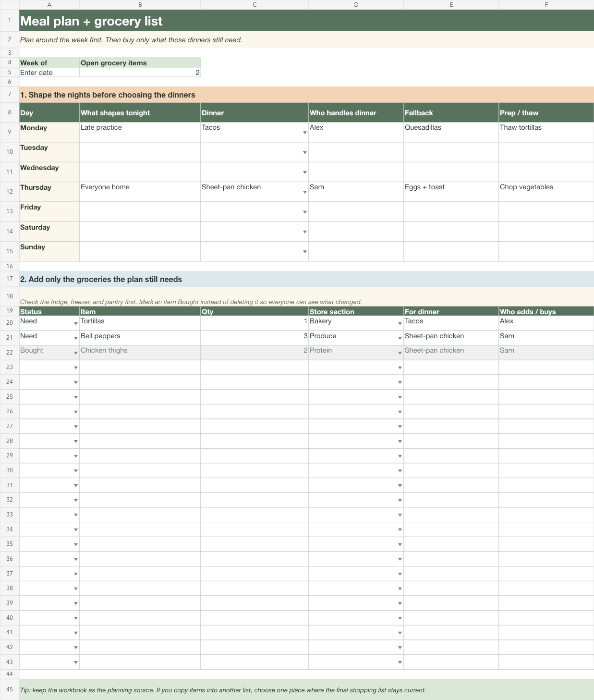Click the 'Enter date' cell
Image resolution: width=594 pixels, height=700 pixels.
pyautogui.click(x=49, y=73)
